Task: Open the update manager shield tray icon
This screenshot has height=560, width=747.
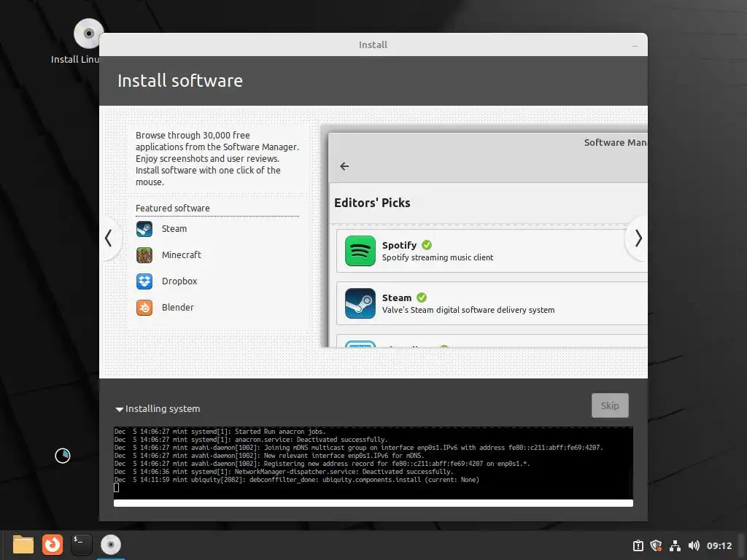Action: (656, 545)
